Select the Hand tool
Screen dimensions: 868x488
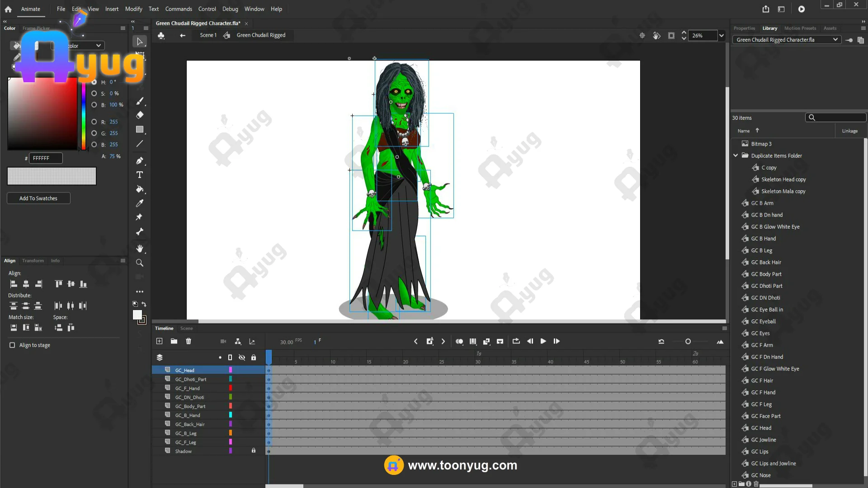[140, 249]
